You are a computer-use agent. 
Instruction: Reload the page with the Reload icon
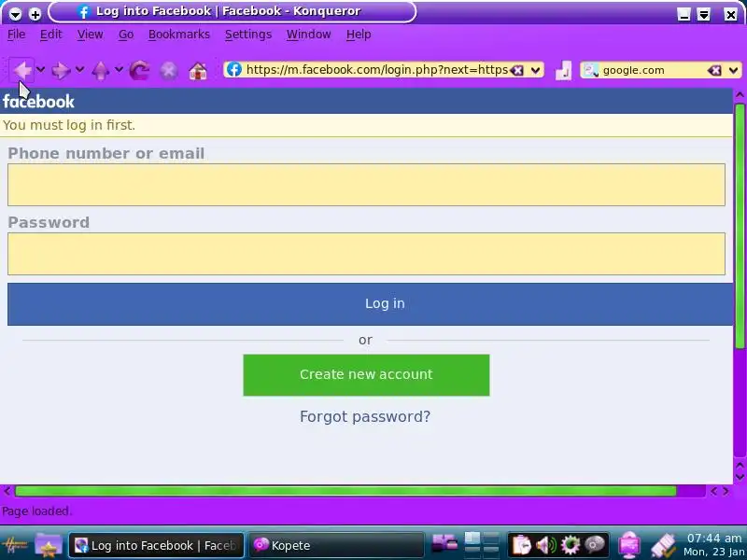click(139, 71)
